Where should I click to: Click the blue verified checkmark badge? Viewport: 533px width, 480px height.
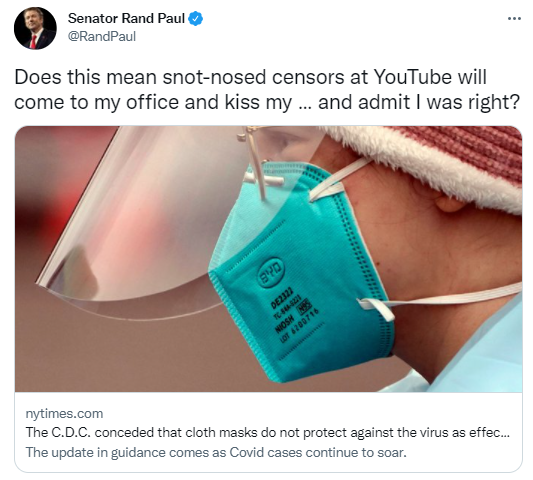196,18
